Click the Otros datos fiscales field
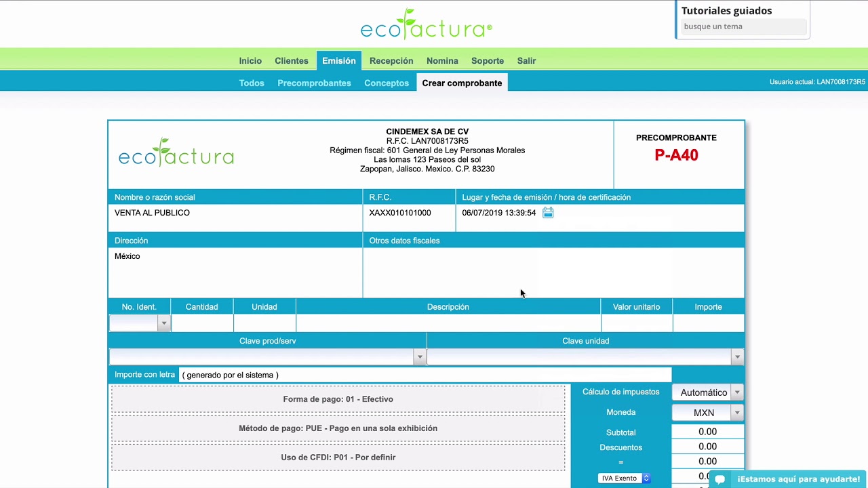This screenshot has width=868, height=488. pyautogui.click(x=553, y=272)
